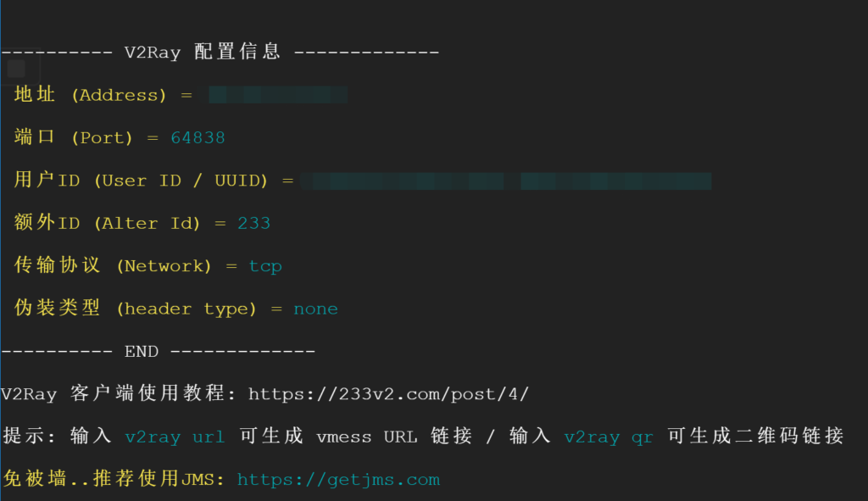Open the 233v2.com tutorial link
The height and width of the screenshot is (501, 868).
tap(388, 394)
